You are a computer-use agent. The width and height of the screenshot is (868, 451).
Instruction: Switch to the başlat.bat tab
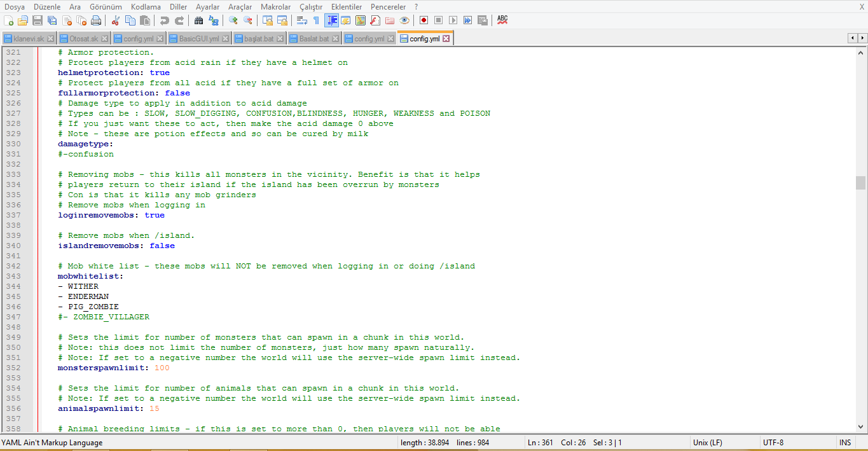[259, 39]
